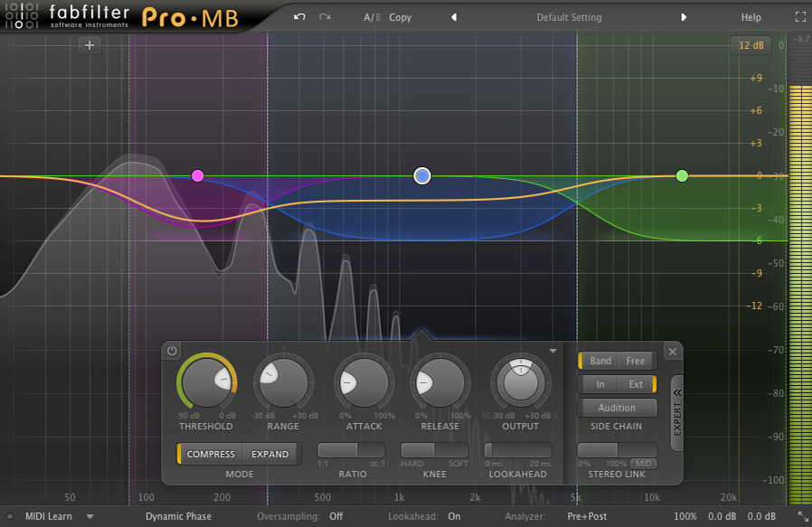Click the Attack knob
The width and height of the screenshot is (812, 527).
pos(364,382)
